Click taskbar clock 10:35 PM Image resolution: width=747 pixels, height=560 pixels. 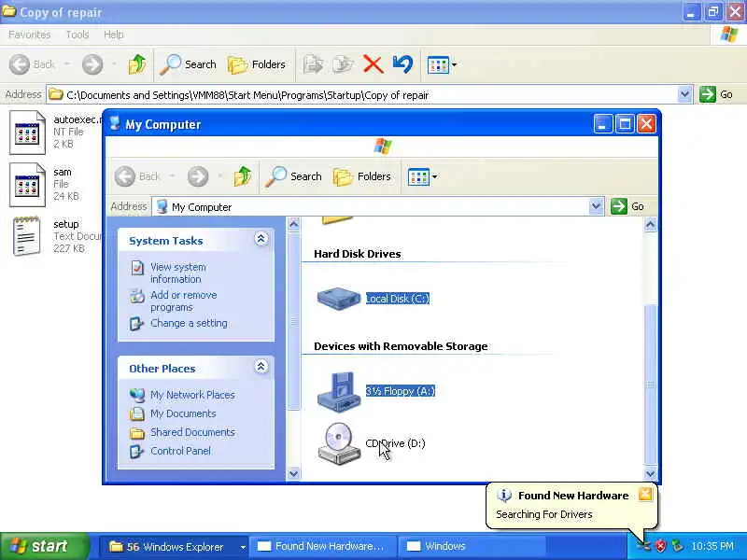point(712,546)
